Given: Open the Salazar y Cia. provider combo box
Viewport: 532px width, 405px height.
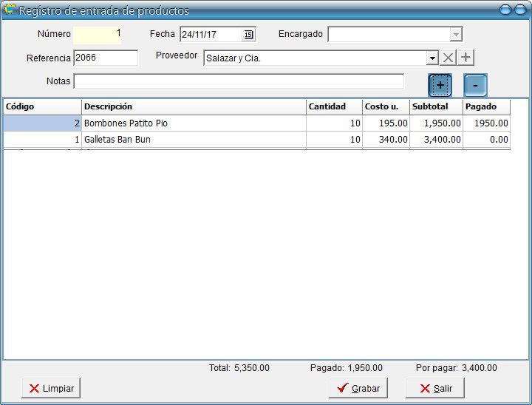Looking at the screenshot, I should [x=321, y=58].
